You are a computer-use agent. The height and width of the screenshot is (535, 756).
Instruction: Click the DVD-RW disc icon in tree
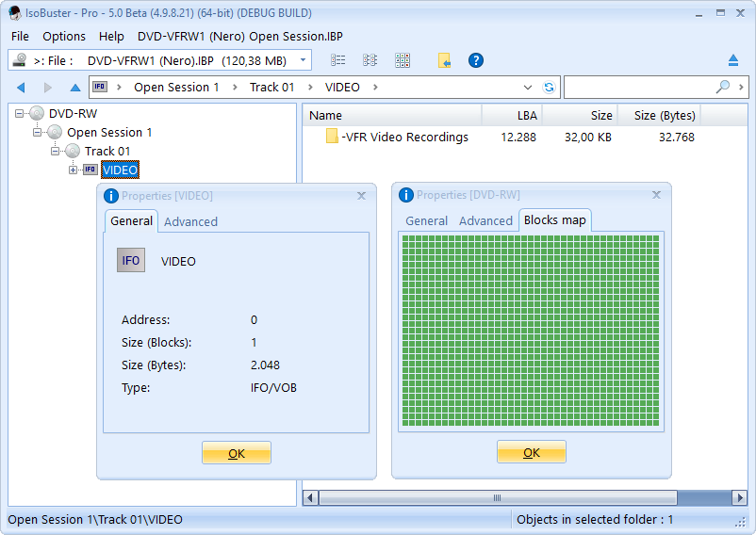click(x=37, y=113)
